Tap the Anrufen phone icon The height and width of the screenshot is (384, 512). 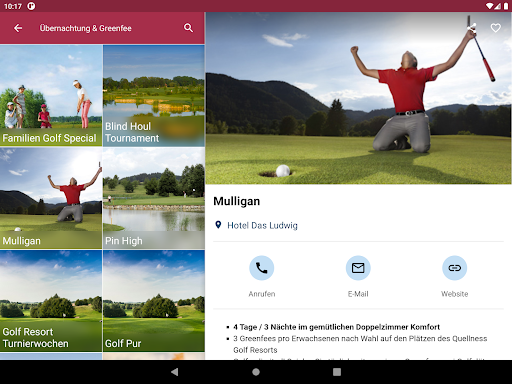(262, 268)
